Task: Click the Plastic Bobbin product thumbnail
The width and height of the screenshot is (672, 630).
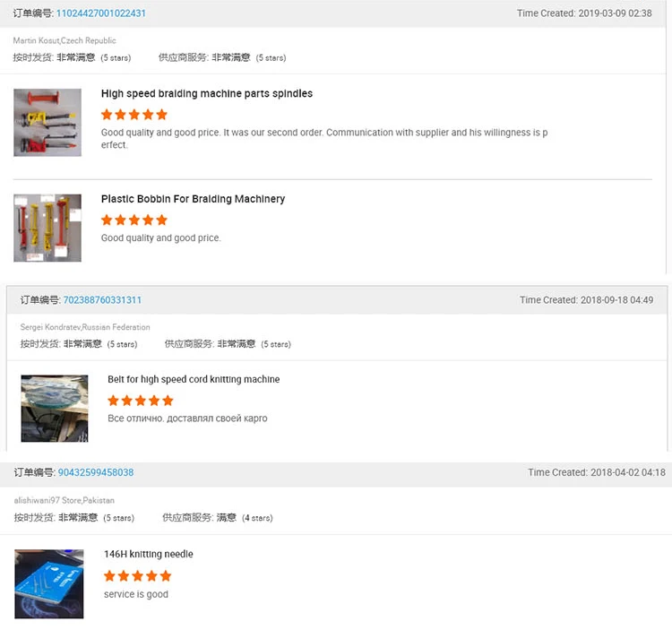Action: click(47, 228)
